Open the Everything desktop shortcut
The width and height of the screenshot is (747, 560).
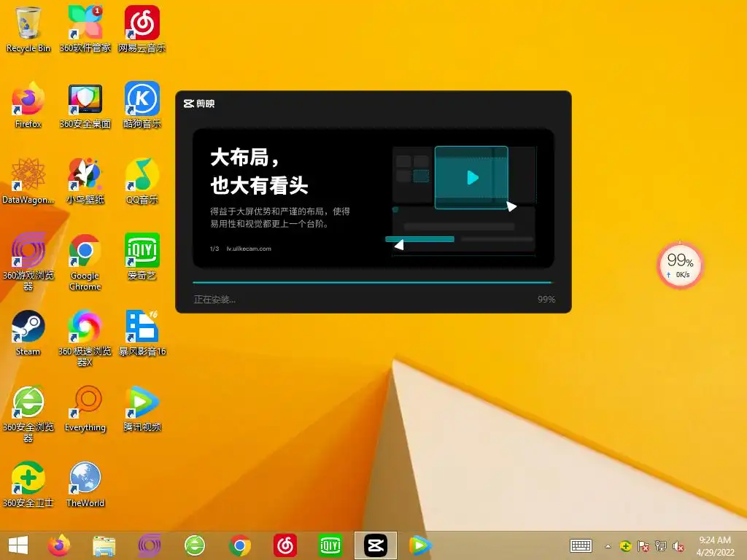coord(85,408)
